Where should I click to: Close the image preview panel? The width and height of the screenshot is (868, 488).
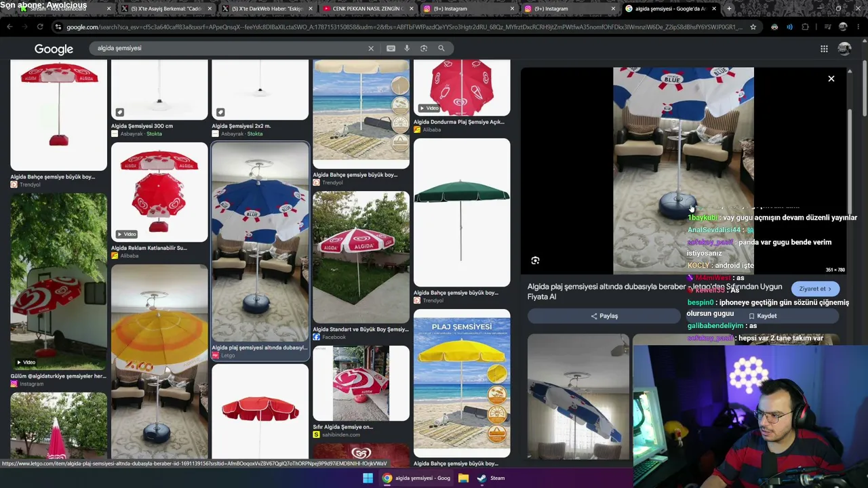[831, 79]
